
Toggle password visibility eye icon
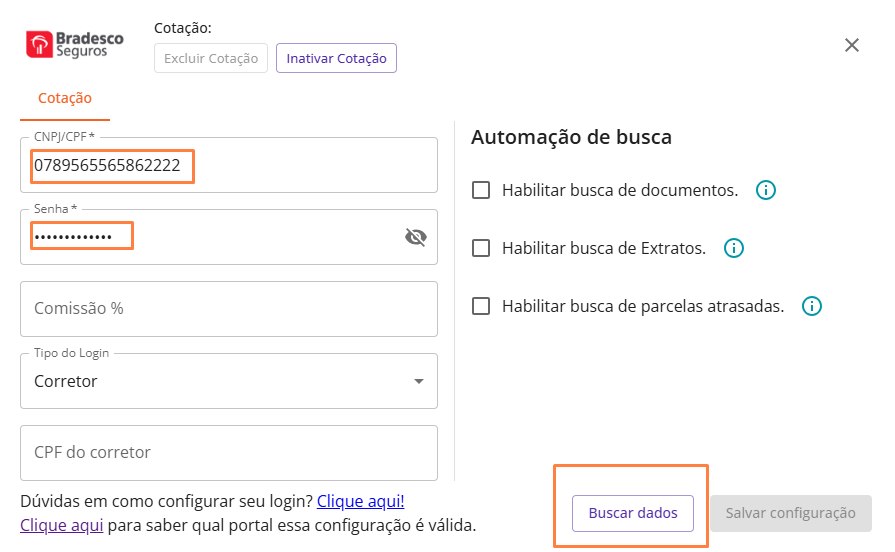415,237
